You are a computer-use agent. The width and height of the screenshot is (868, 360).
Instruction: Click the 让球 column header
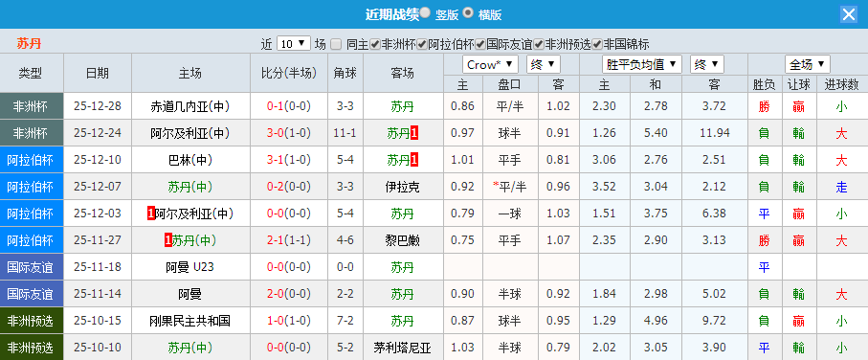tap(798, 85)
